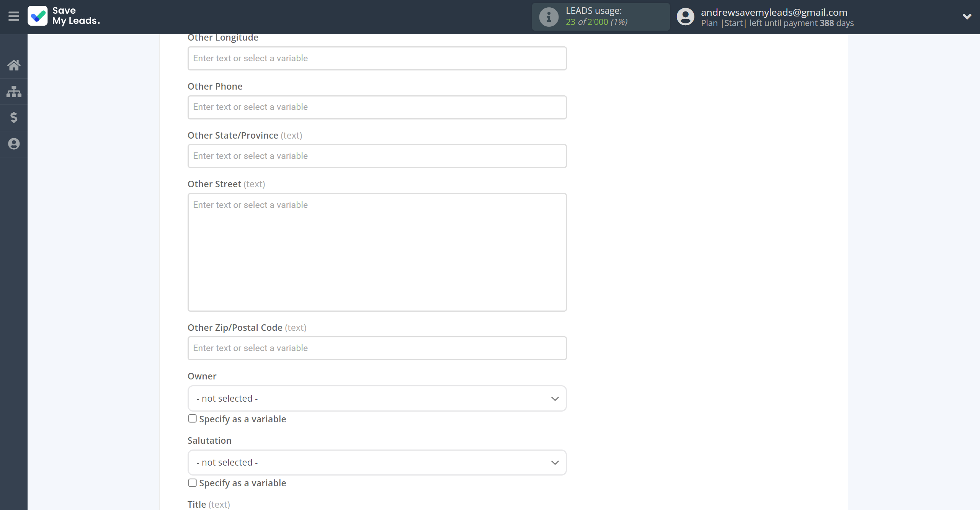This screenshot has height=510, width=980.
Task: Click inside the Other Street textarea
Action: 377,252
